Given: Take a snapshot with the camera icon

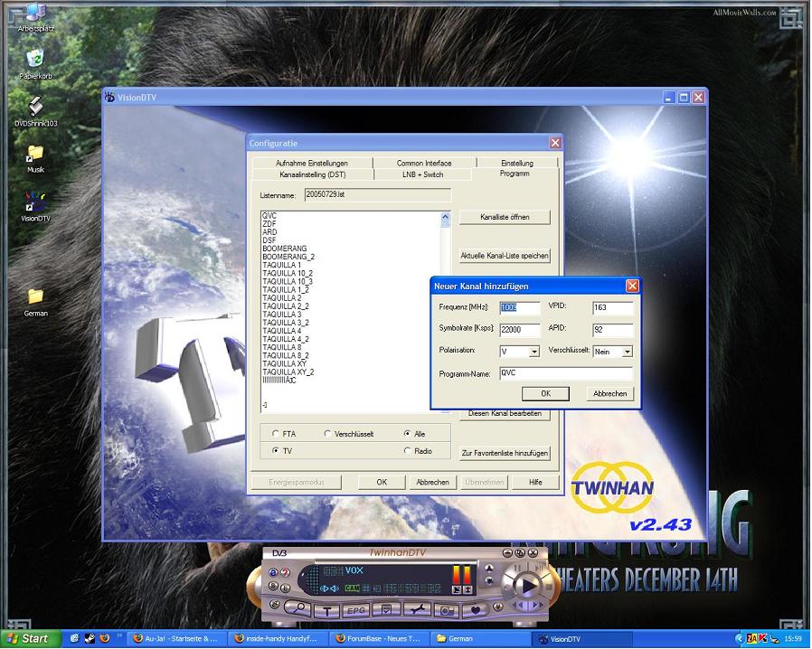Looking at the screenshot, I should [447, 611].
